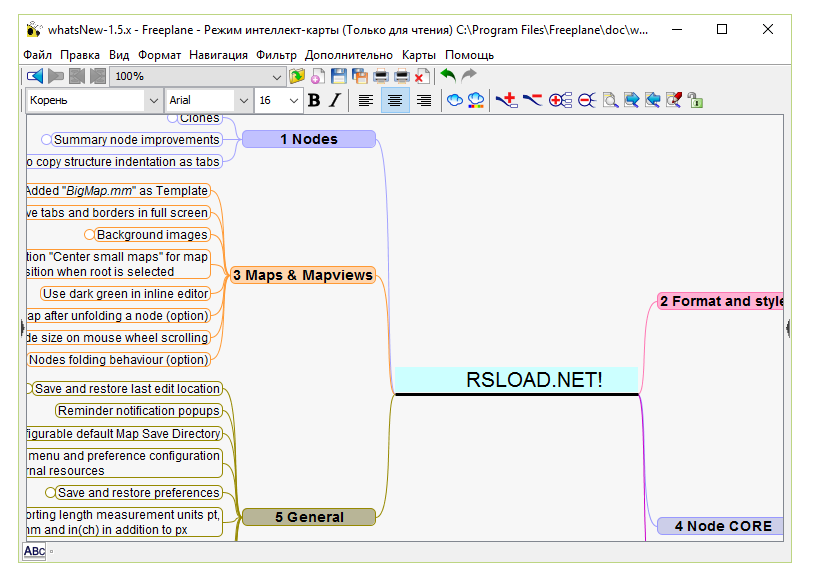Open the Навигация menu

click(218, 55)
